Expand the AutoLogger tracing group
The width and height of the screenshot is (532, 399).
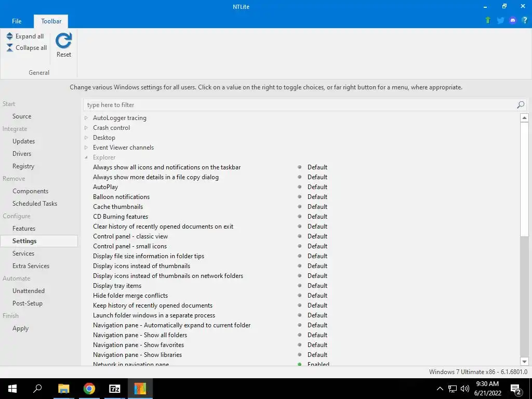pyautogui.click(x=86, y=118)
